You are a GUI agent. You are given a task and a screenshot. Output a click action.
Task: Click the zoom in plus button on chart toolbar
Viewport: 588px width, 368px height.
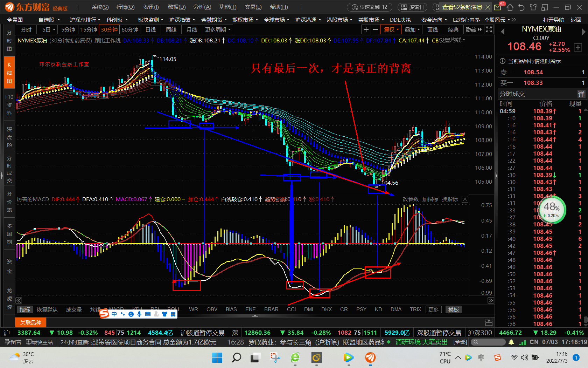pos(366,30)
